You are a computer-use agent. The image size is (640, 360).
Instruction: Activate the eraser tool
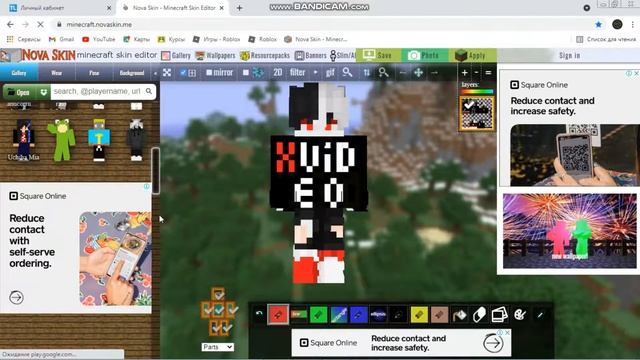coord(479,315)
